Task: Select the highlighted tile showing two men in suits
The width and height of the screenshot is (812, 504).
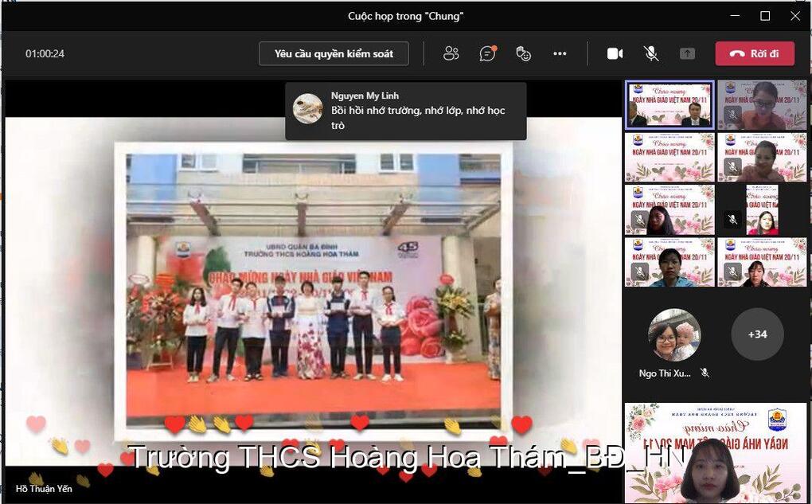Action: [670, 104]
